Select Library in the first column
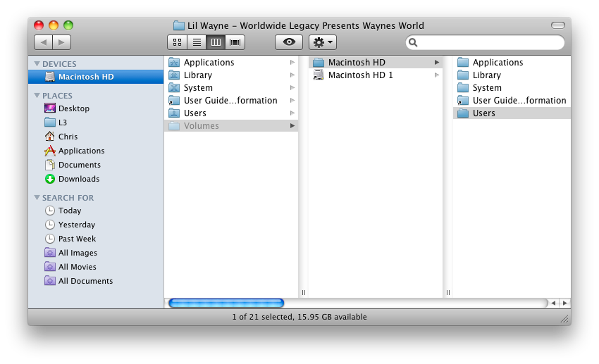 coord(231,75)
